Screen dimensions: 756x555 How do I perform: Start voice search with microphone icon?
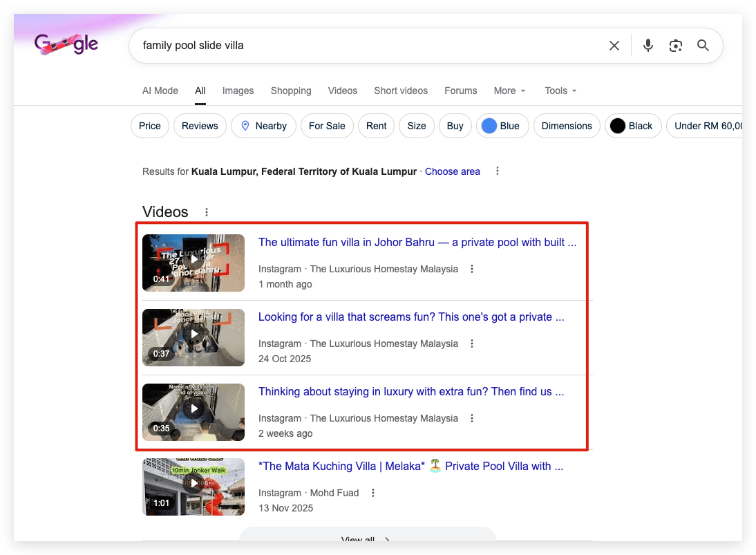648,46
